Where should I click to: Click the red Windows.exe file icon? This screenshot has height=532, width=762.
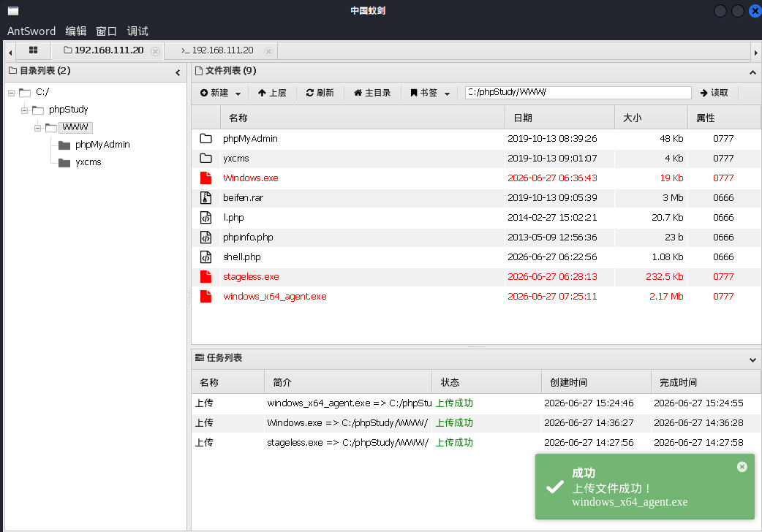206,178
